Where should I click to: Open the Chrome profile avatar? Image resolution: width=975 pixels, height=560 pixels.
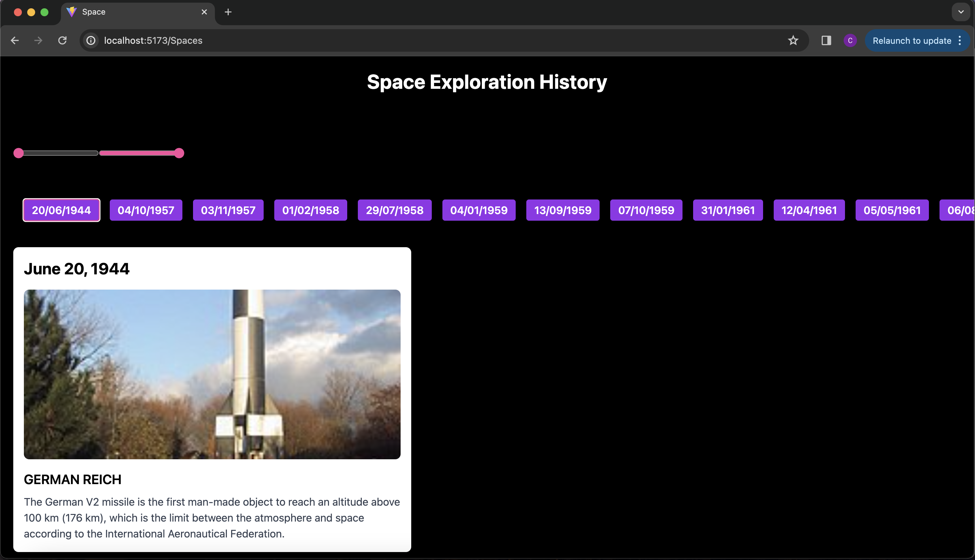click(x=850, y=40)
